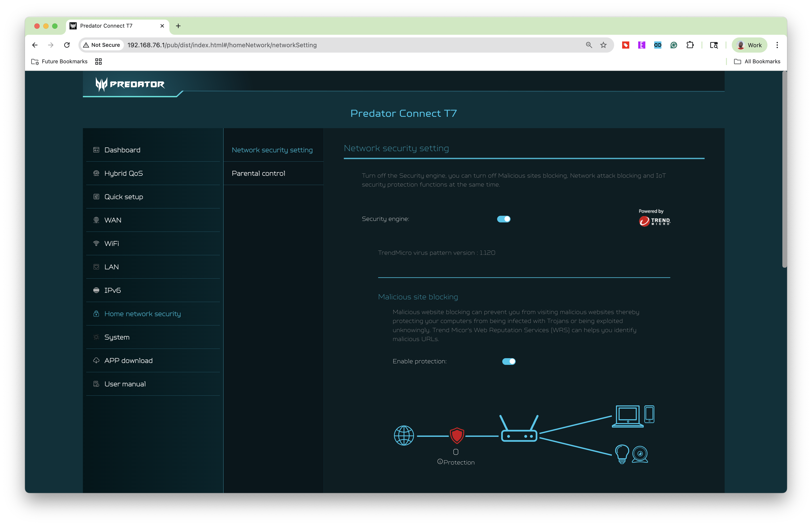Open the WAN menu item
This screenshot has width=812, height=526.
coord(153,220)
